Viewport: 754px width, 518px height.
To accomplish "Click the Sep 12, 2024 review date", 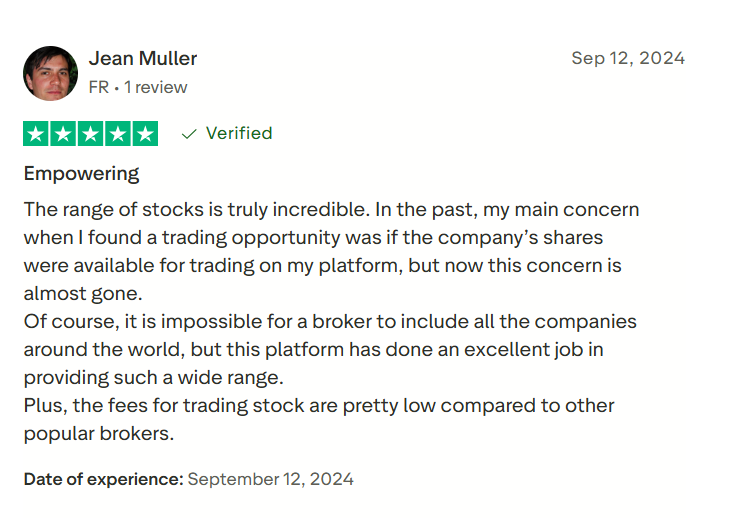I will coord(628,58).
